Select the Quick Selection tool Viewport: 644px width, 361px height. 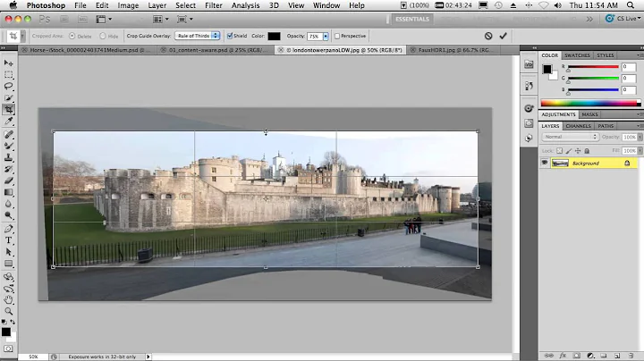8,97
